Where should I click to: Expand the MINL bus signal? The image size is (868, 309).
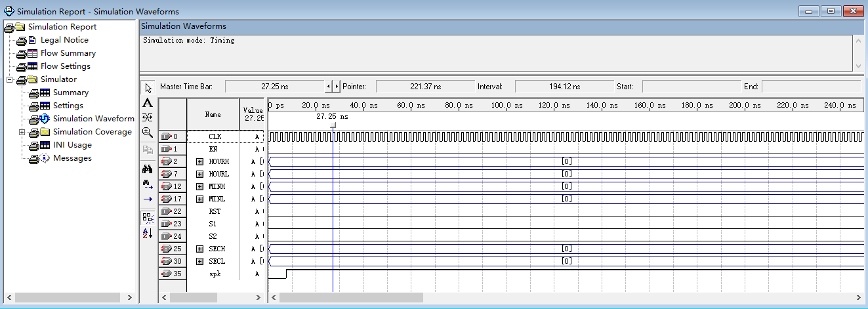(x=199, y=199)
